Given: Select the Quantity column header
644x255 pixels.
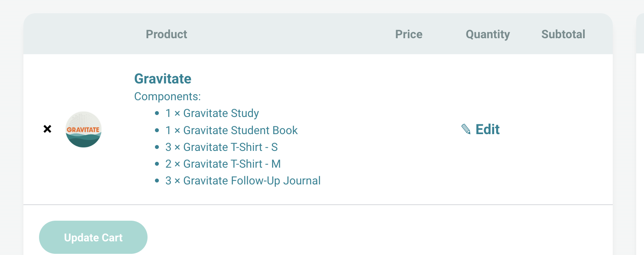Looking at the screenshot, I should point(487,34).
